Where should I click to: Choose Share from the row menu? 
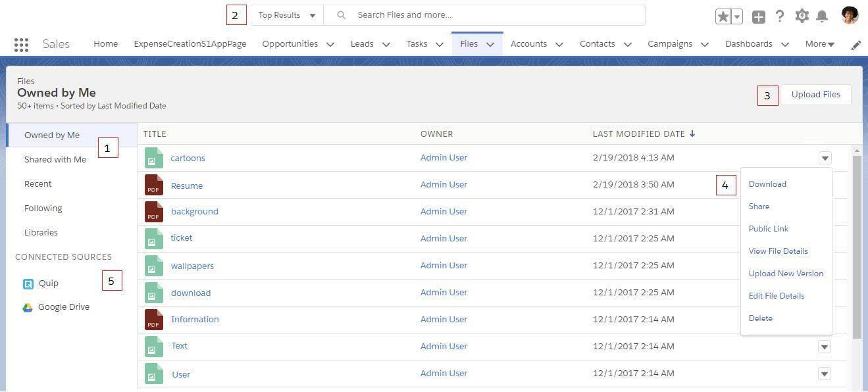pos(759,207)
